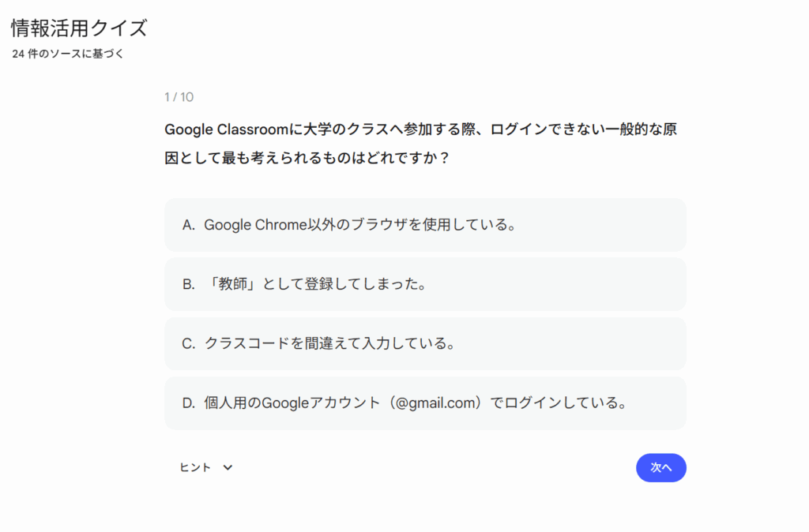Image resolution: width=809 pixels, height=532 pixels.
Task: Select answer D about personal Google account
Action: [425, 403]
